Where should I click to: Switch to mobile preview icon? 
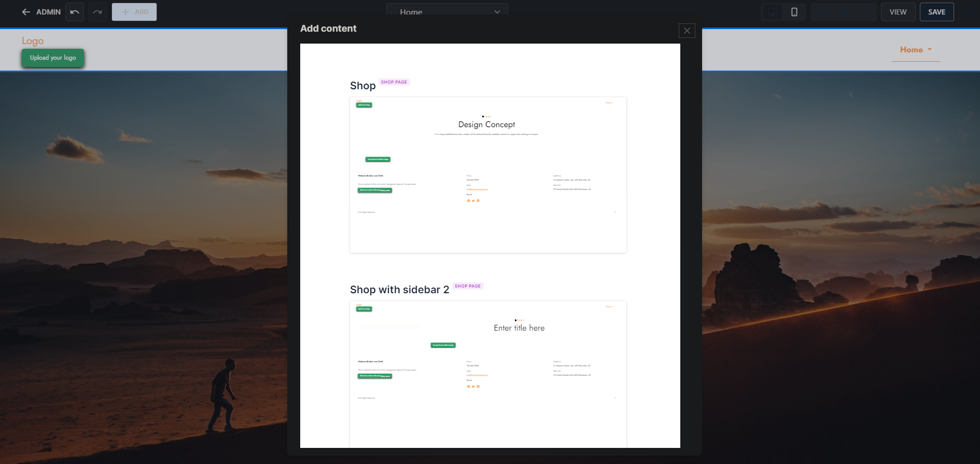tap(794, 12)
